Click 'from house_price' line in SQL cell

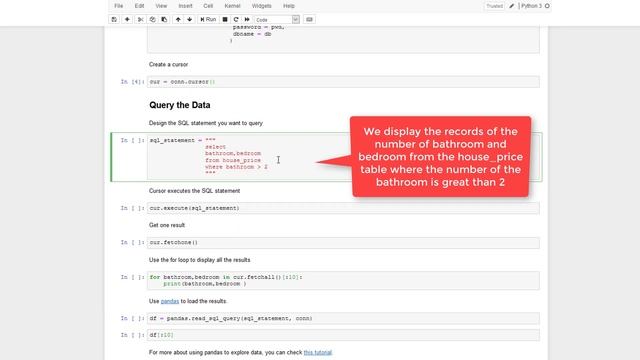pyautogui.click(x=233, y=160)
